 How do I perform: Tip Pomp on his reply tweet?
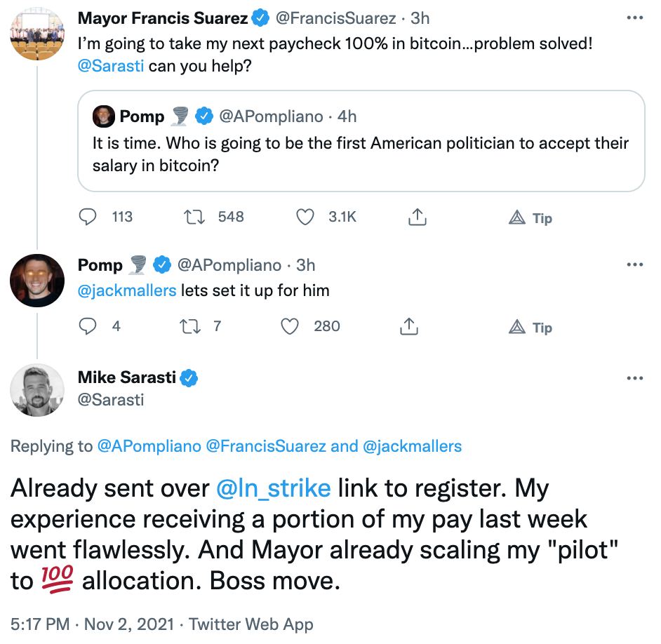tap(530, 328)
